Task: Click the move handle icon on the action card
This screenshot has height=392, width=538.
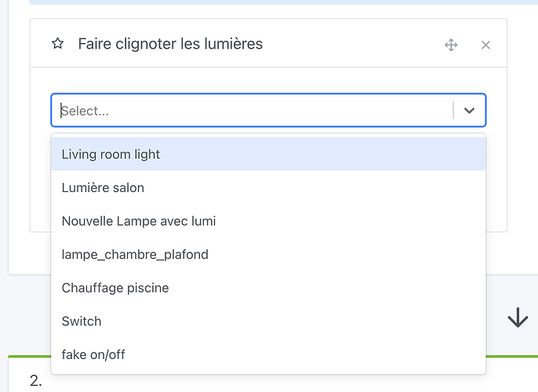Action: 451,45
